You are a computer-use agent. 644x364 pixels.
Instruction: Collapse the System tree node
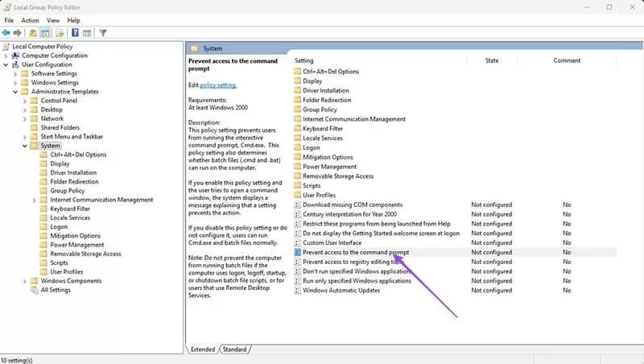25,146
